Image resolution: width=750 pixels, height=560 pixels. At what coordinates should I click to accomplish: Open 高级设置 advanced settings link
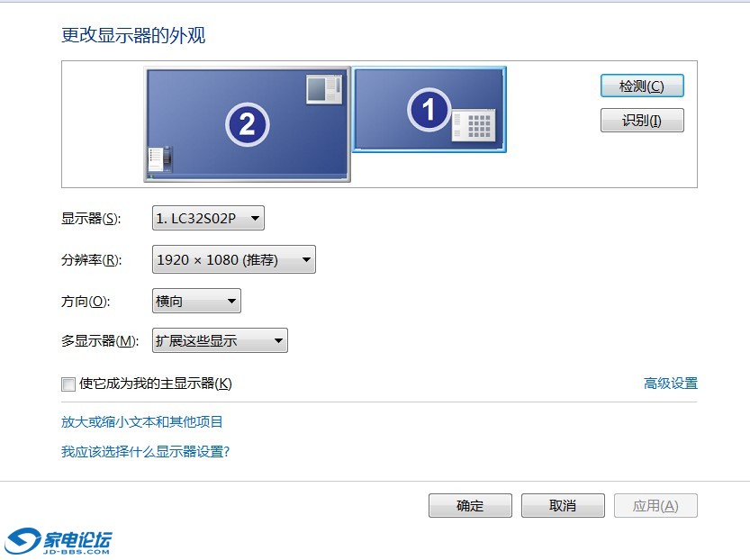click(670, 384)
